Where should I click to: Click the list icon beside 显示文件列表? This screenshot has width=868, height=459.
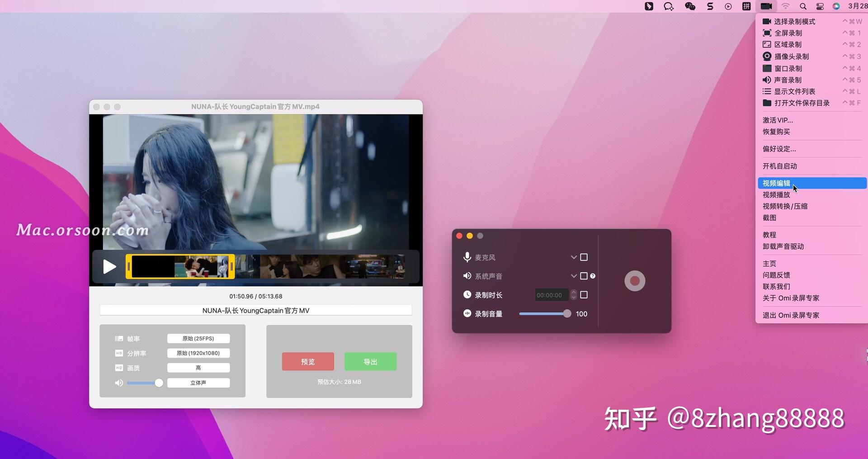pos(767,91)
